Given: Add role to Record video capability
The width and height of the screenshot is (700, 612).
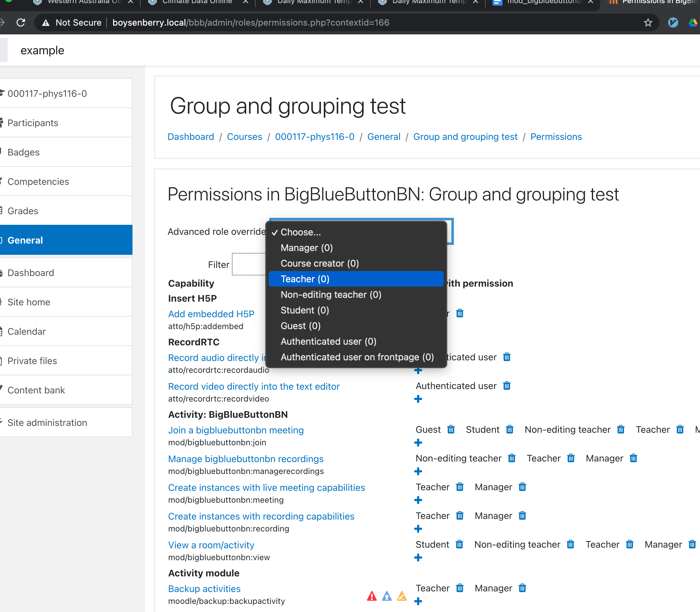Looking at the screenshot, I should tap(418, 399).
